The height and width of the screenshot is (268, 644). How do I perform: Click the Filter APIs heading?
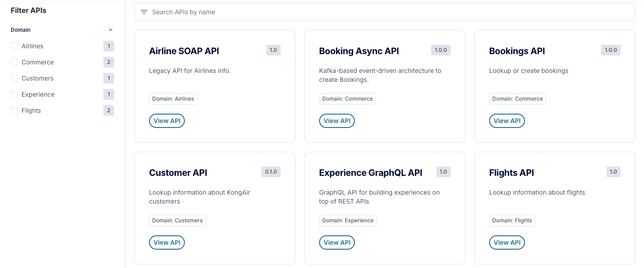click(x=28, y=10)
